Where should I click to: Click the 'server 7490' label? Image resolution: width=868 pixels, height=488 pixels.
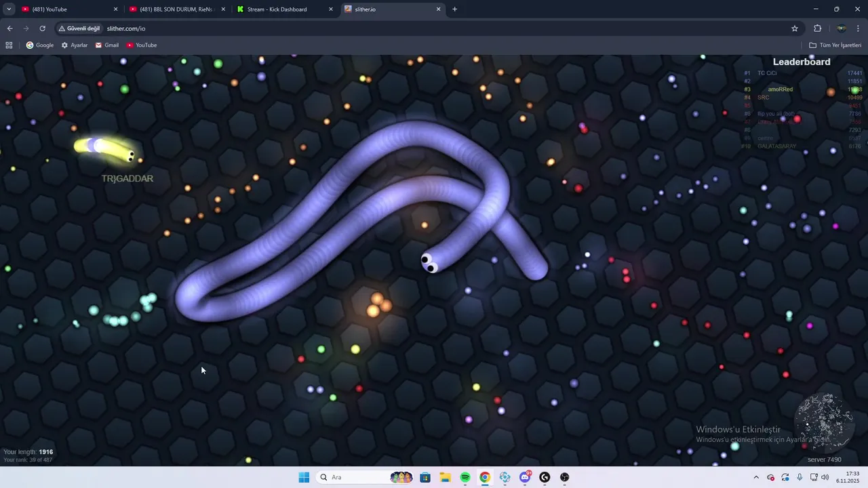824,460
